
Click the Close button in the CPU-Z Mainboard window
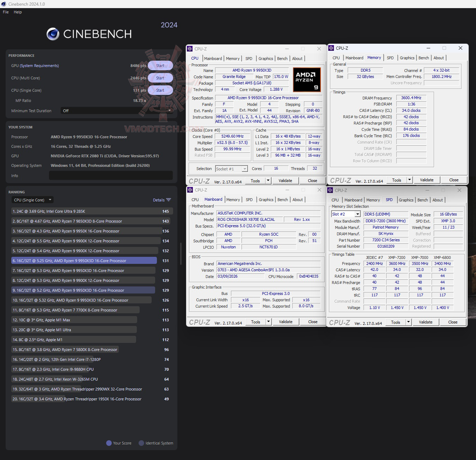pyautogui.click(x=313, y=322)
